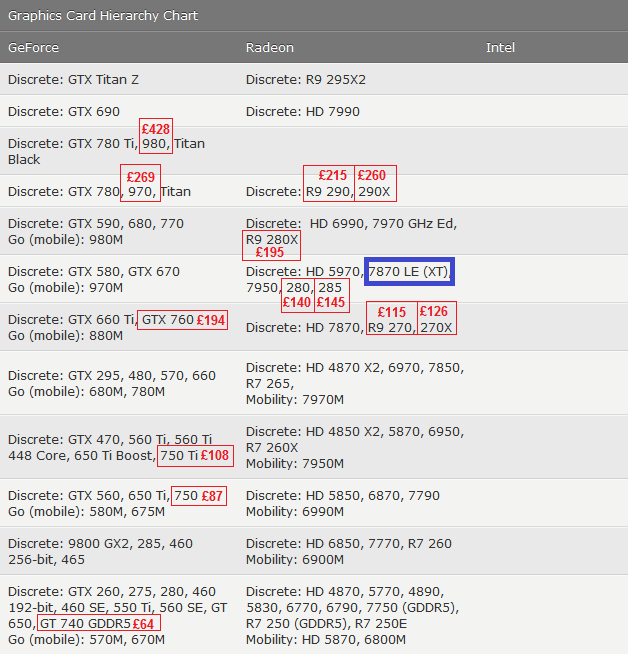Screen dimensions: 628x654
Task: Click the Intel column header
Action: click(500, 48)
